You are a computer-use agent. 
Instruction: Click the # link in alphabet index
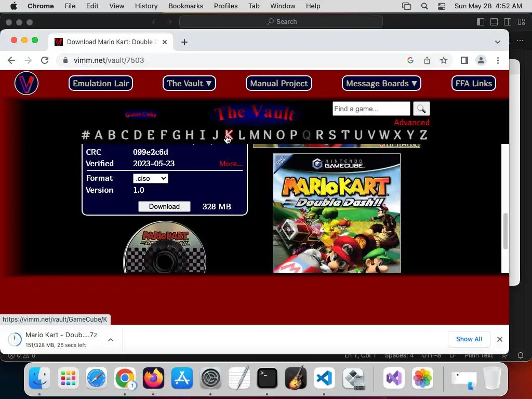tap(86, 135)
